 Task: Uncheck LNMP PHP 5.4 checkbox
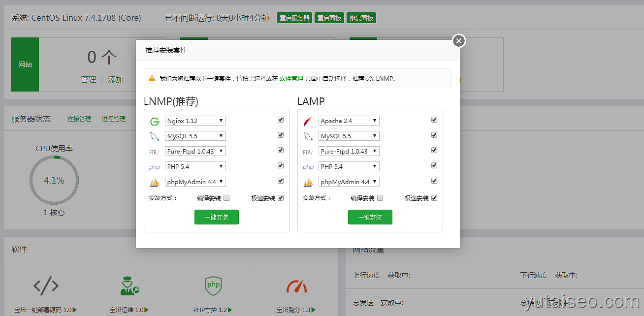coord(281,165)
